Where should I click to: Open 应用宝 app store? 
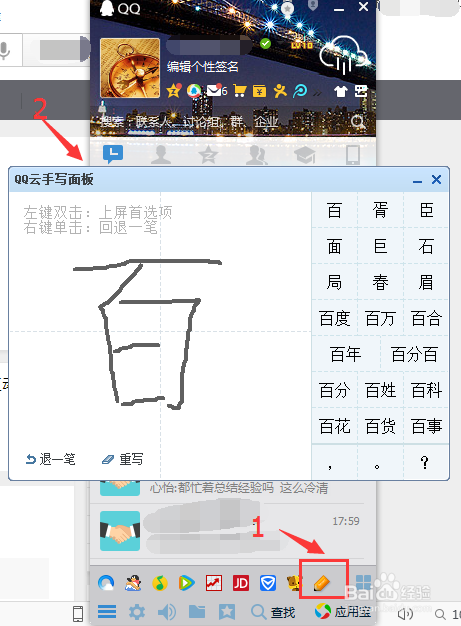[343, 611]
